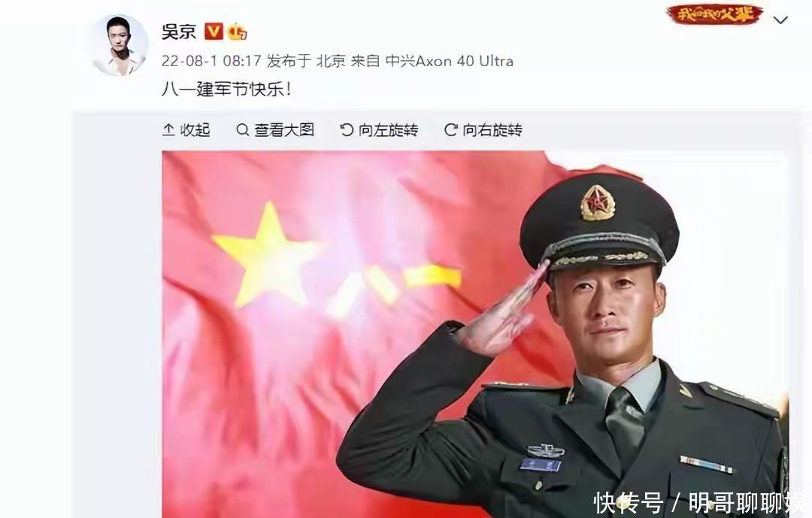The height and width of the screenshot is (518, 812).
Task: Click the 快传号 watermark text
Action: 629,502
